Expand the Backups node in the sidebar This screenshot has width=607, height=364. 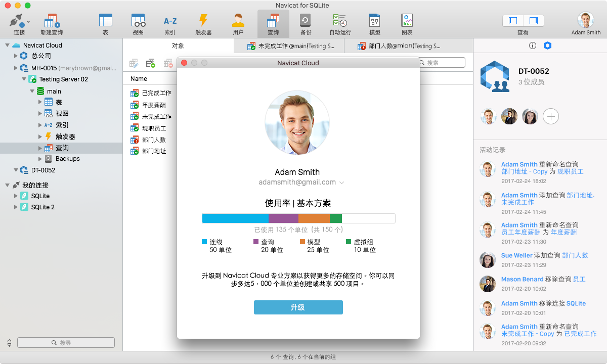coord(40,159)
